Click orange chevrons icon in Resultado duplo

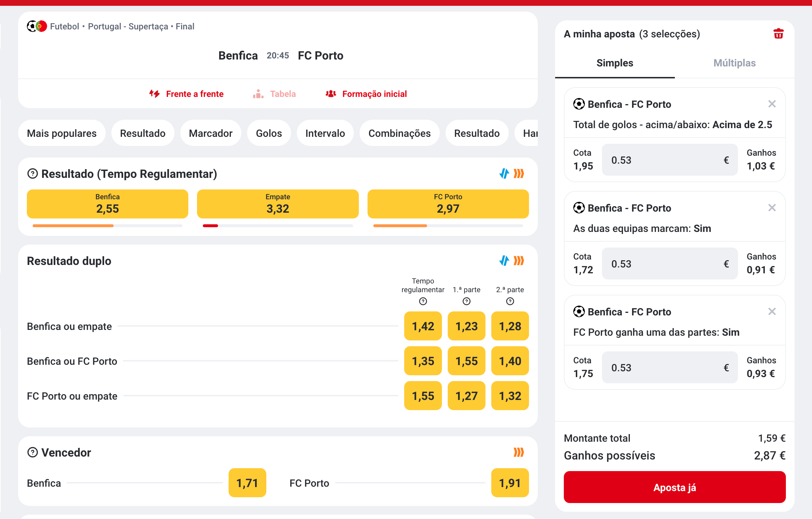[519, 261]
